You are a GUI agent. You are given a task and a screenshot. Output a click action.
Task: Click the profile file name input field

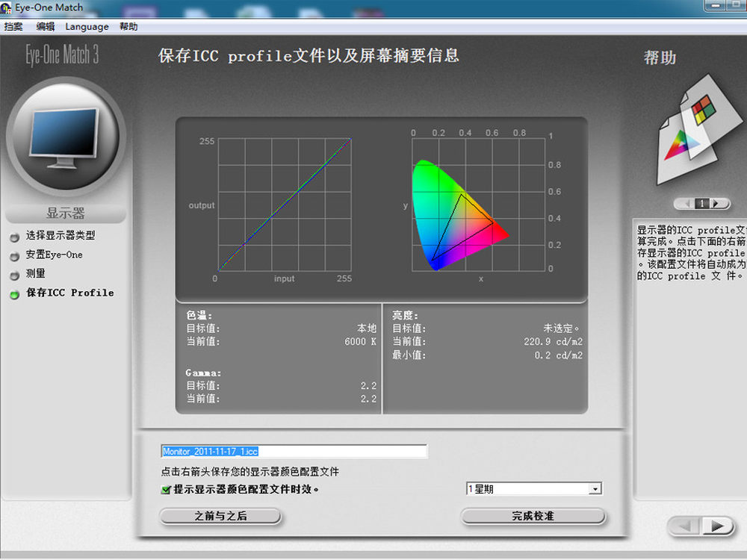pos(294,452)
